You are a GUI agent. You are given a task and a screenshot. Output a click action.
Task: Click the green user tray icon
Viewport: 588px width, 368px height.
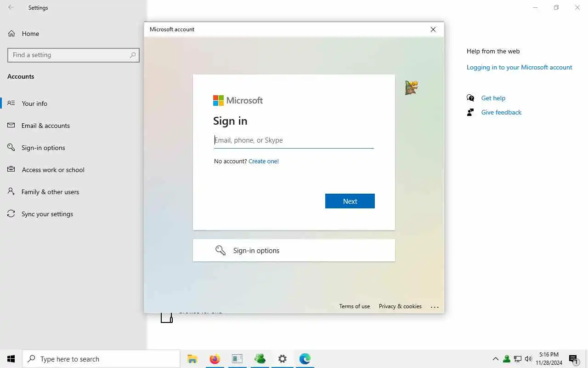[507, 359]
